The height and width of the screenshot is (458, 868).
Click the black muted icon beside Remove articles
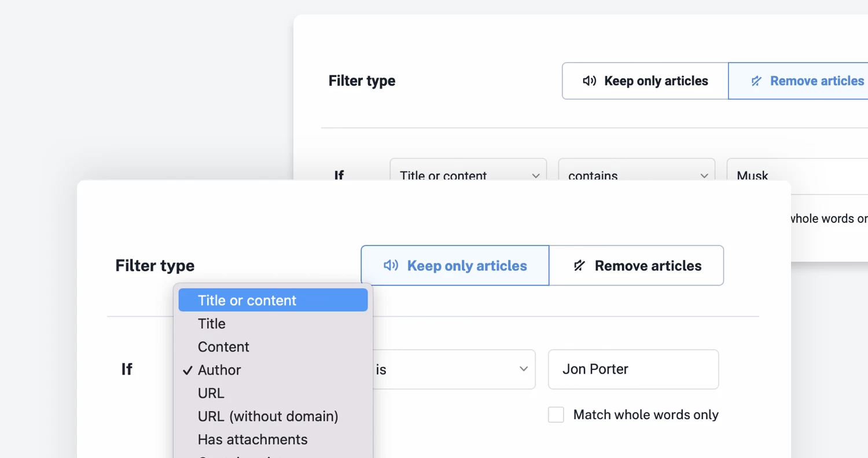coord(579,266)
